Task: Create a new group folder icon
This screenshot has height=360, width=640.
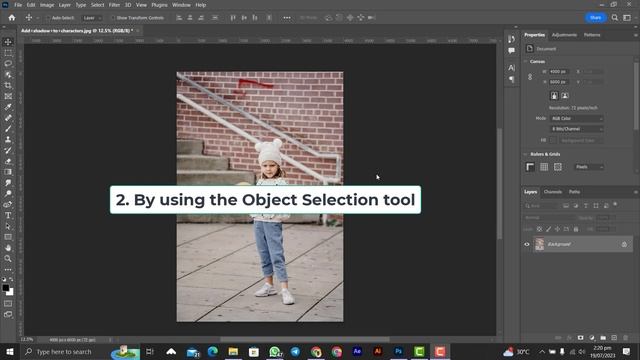Action: [x=603, y=338]
